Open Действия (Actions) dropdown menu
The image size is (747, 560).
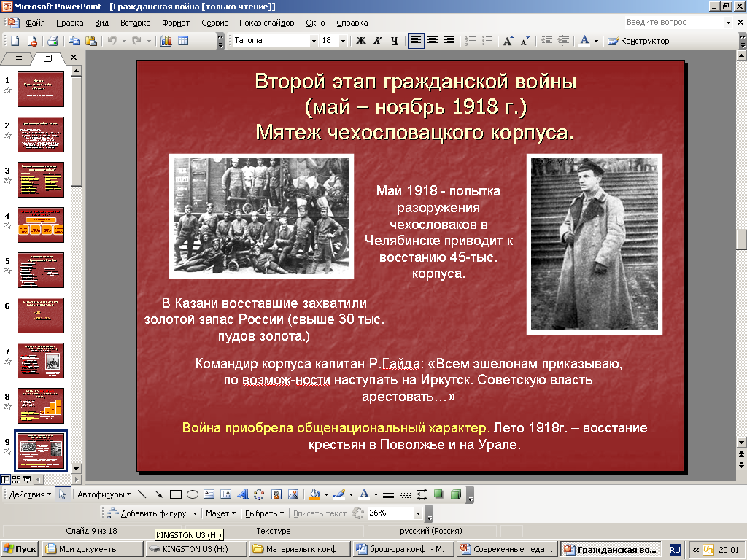30,494
